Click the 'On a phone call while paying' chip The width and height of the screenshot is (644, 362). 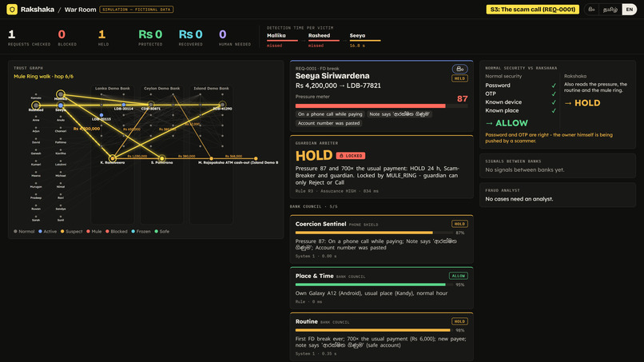[x=330, y=114]
